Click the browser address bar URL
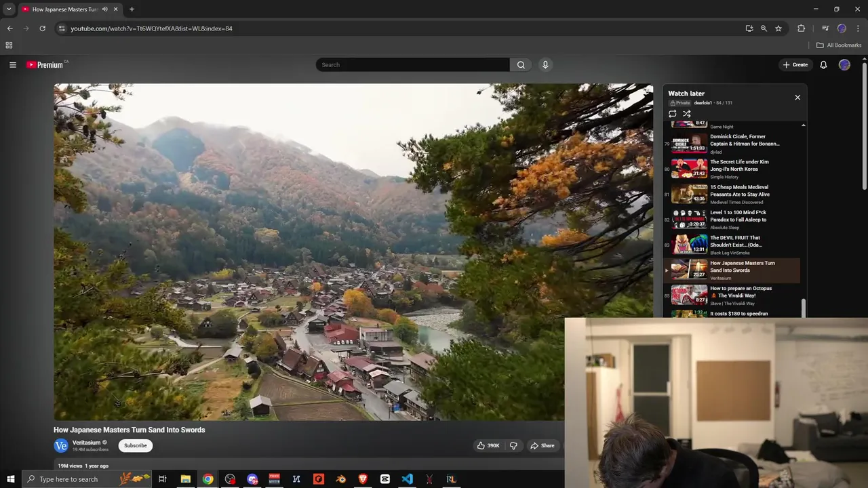868x488 pixels. click(x=151, y=28)
